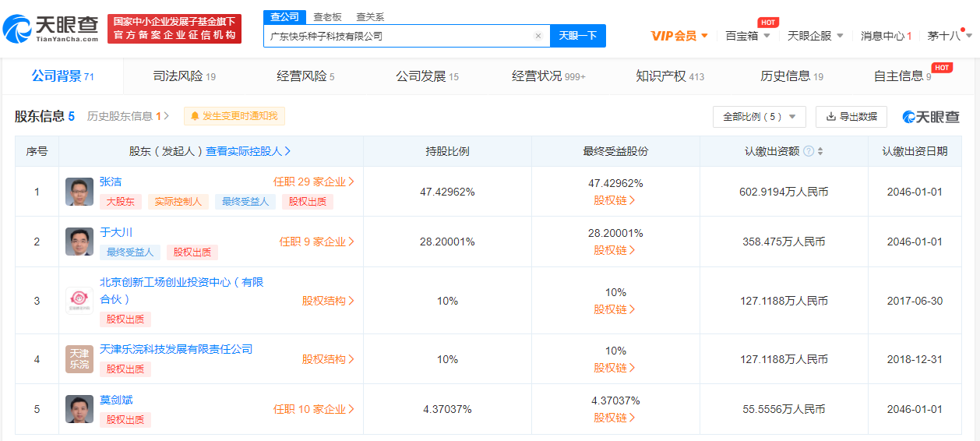
Task: Click 股权出质 tag under 莫剑斌
Action: pos(125,420)
